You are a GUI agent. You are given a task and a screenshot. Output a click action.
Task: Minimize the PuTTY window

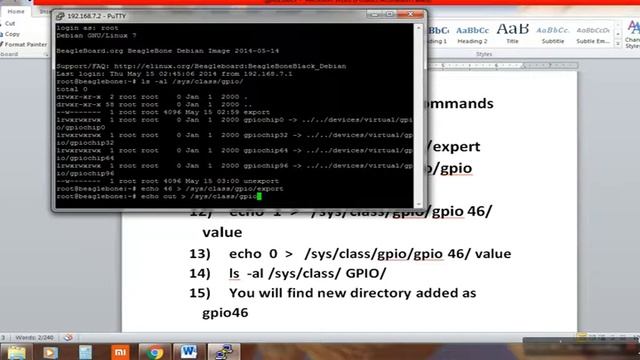[373, 14]
